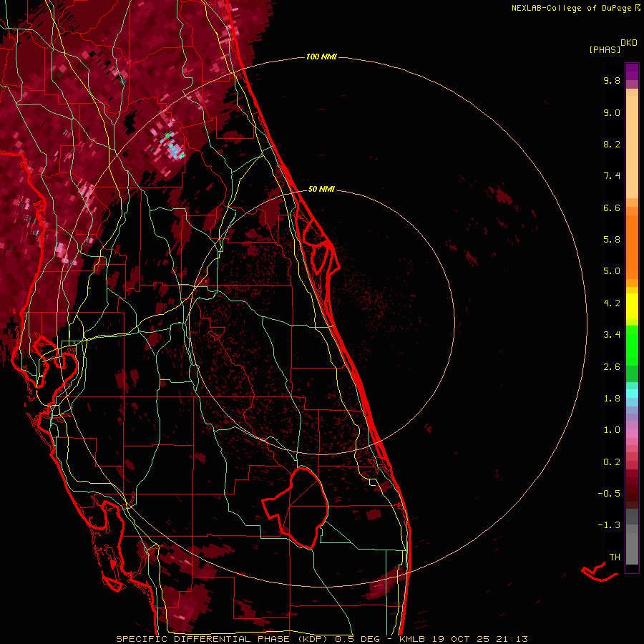
Task: Click the 1.0 scale value
Action: click(612, 430)
